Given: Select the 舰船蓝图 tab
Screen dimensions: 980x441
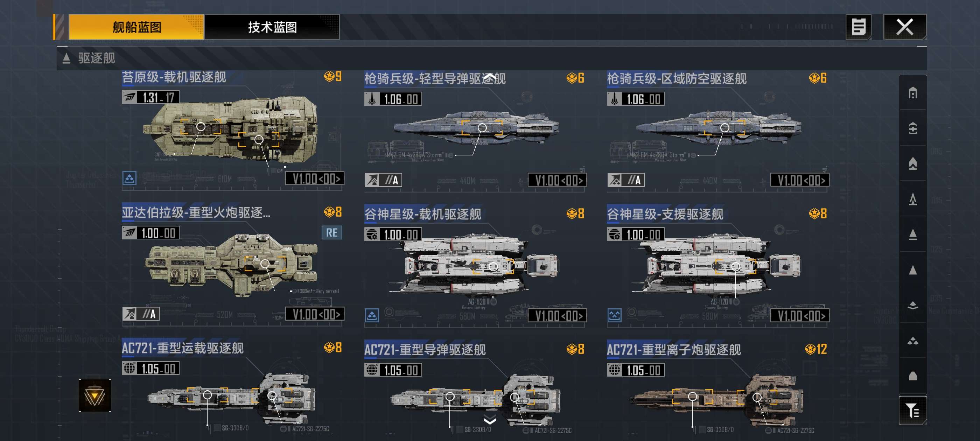Looking at the screenshot, I should tap(136, 27).
